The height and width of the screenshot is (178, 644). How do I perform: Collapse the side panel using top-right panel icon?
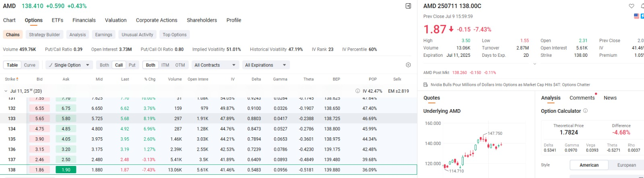(x=408, y=6)
